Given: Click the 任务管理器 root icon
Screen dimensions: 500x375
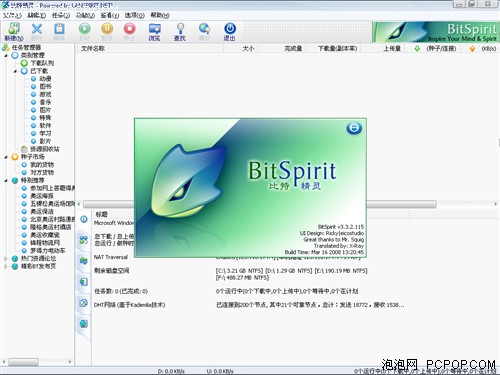Looking at the screenshot, I should (6, 48).
